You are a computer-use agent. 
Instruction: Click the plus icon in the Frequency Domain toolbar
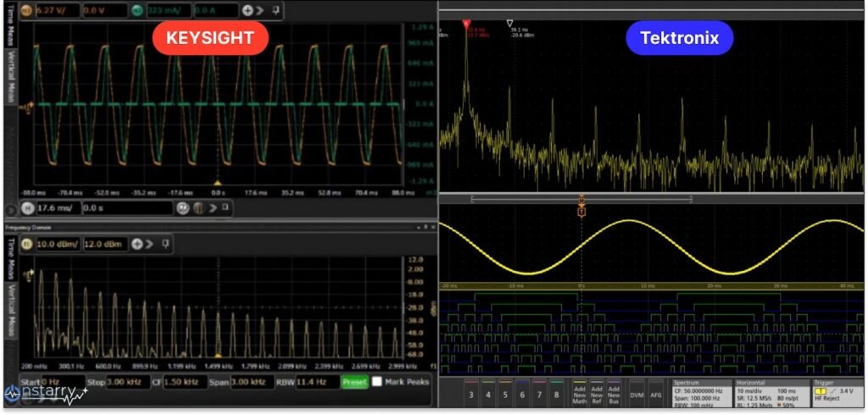click(x=136, y=244)
